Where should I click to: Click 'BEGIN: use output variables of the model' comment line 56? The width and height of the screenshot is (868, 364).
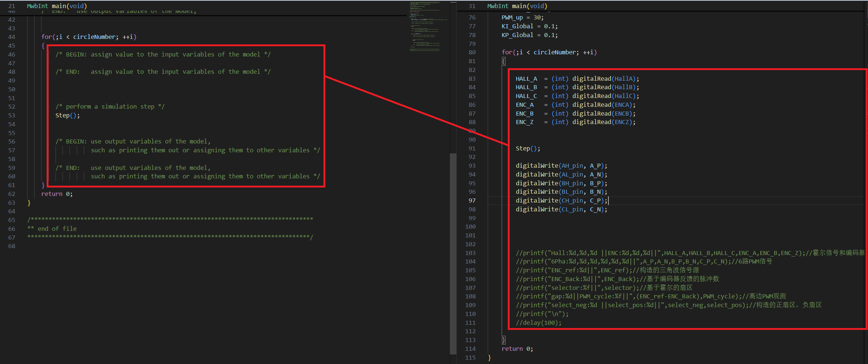[x=133, y=141]
